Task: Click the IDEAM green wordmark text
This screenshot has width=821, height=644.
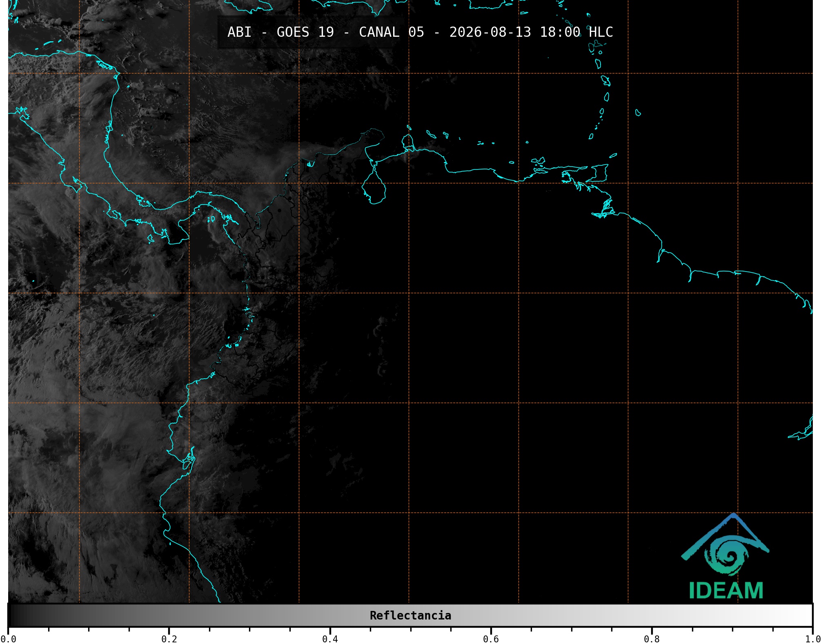Action: pos(726,591)
